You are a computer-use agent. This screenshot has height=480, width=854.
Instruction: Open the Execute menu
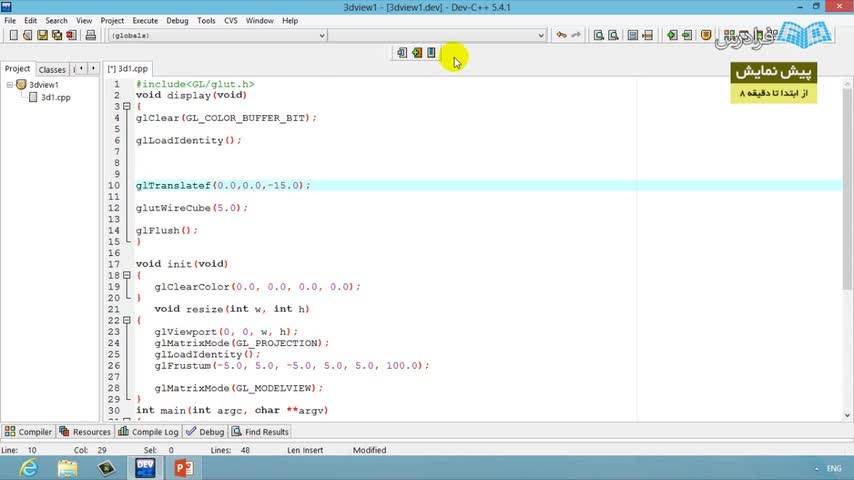(145, 21)
